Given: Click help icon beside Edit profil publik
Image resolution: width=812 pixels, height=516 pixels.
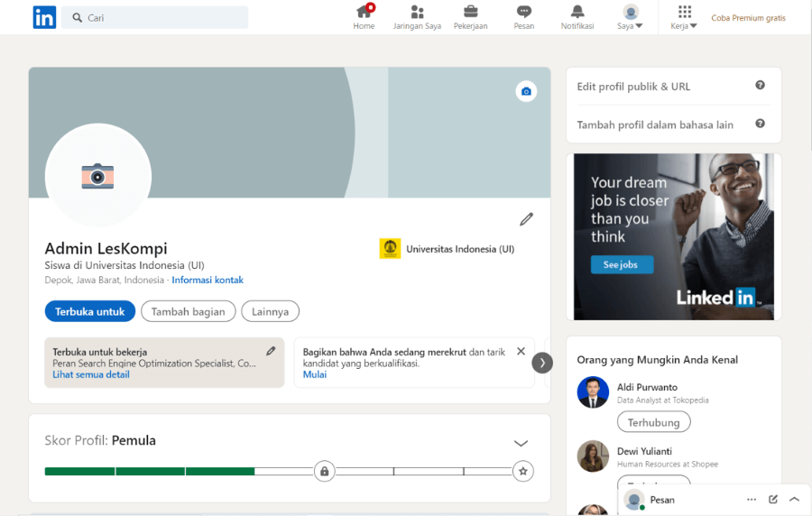Looking at the screenshot, I should [760, 86].
